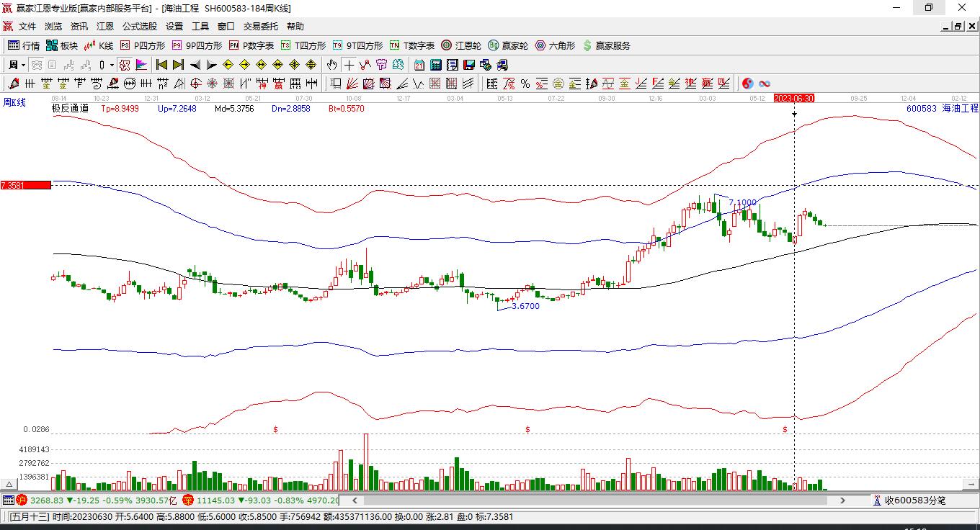Open the 交易委托 menu
The image size is (980, 530).
click(260, 27)
